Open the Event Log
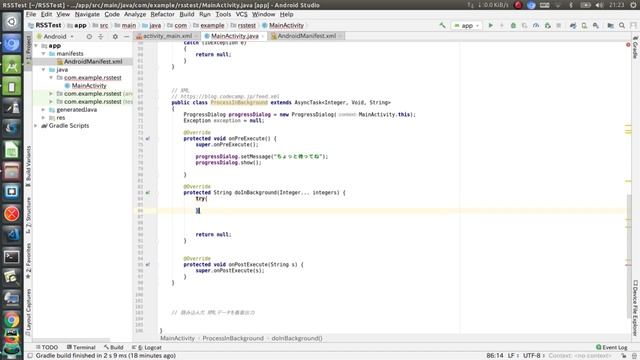Image resolution: width=640 pixels, height=360 pixels. coord(611,347)
